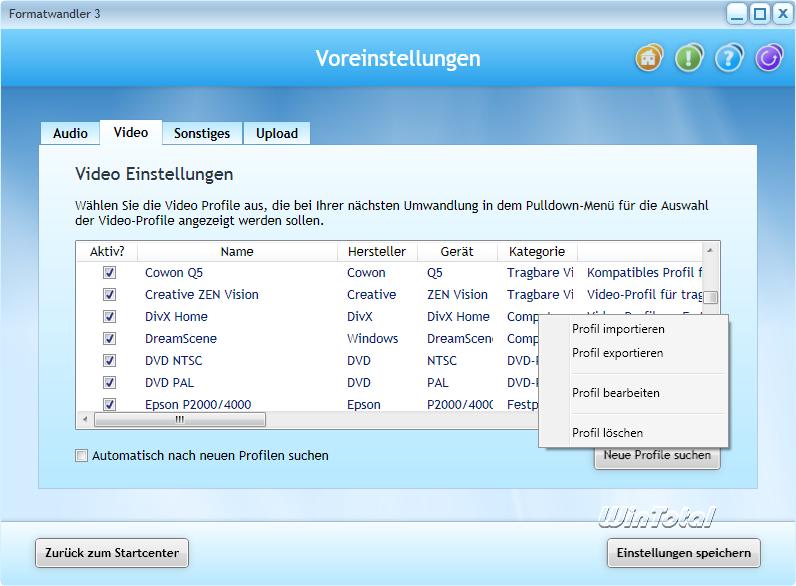Image resolution: width=796 pixels, height=586 pixels.
Task: Select Profil bearbeiten menu entry
Action: point(616,393)
